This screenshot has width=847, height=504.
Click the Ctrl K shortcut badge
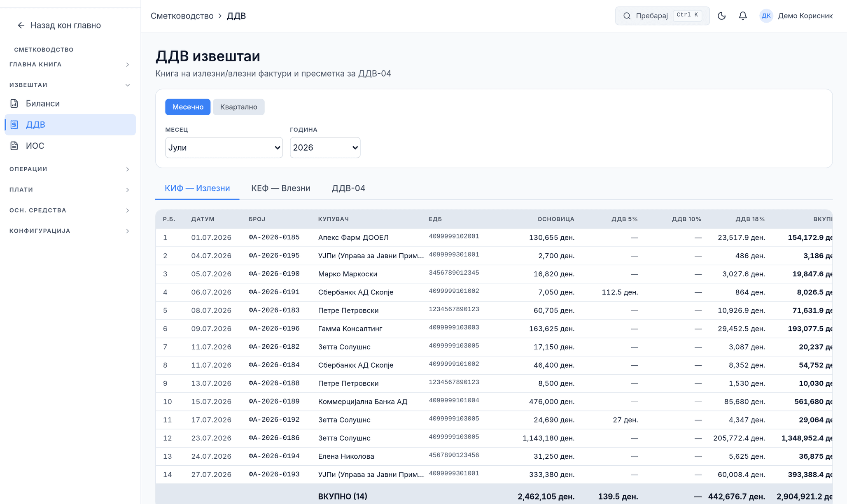pos(687,15)
